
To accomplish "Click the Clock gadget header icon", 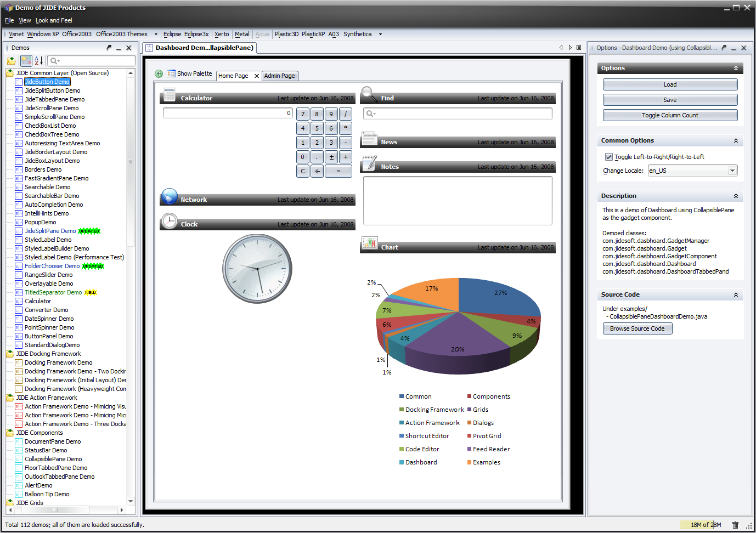I will tap(170, 220).
